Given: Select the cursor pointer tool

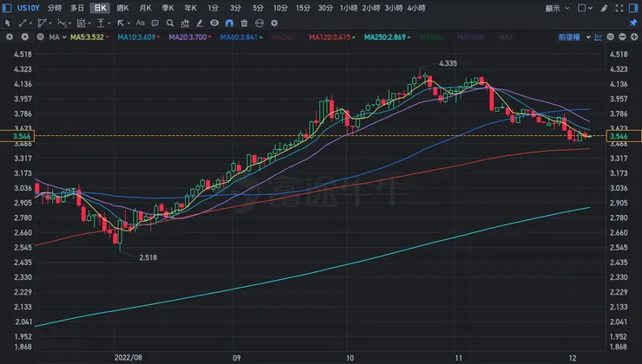Looking at the screenshot, I should click(7, 23).
